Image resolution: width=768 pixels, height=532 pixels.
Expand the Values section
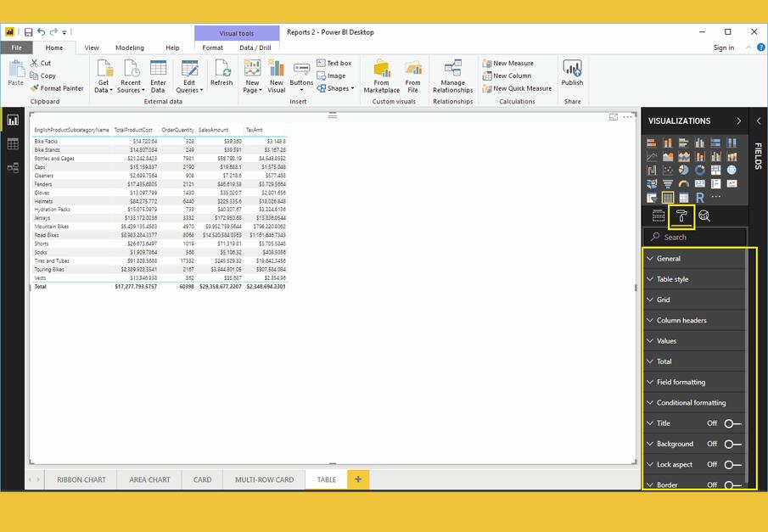(694, 341)
